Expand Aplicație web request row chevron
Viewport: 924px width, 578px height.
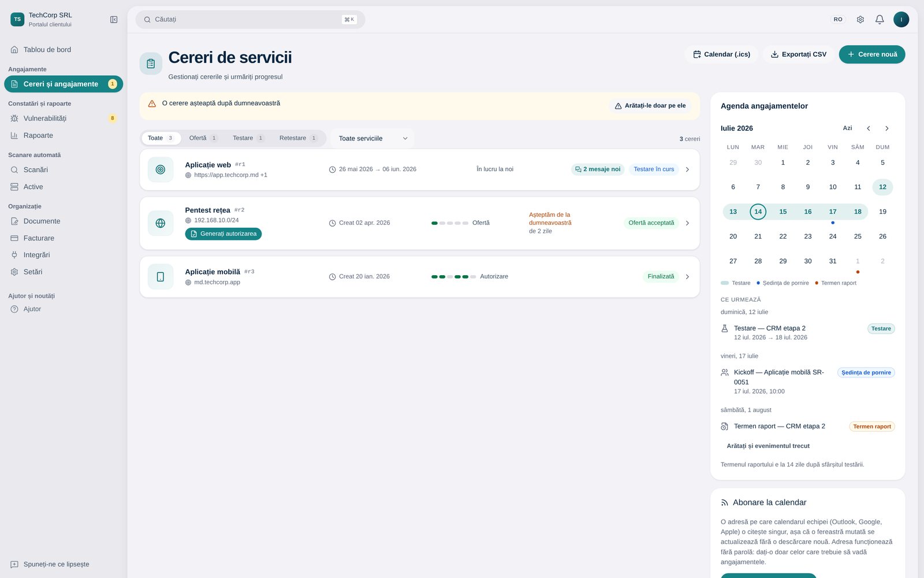687,170
